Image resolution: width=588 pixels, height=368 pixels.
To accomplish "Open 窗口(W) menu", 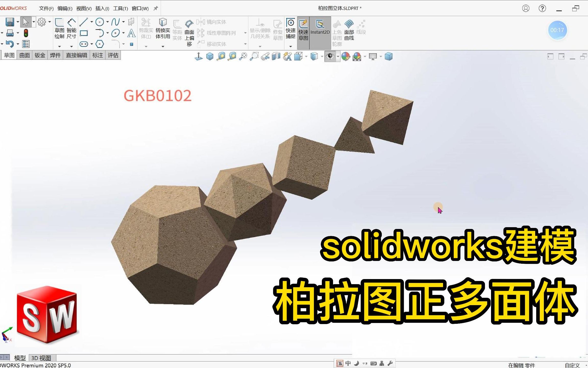I will pos(140,8).
